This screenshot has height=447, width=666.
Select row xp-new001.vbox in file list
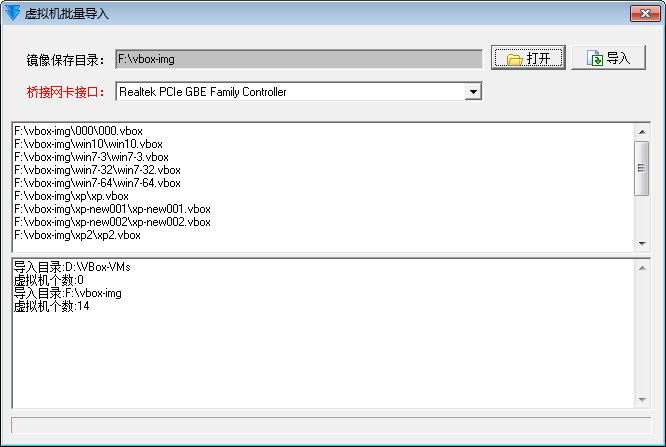[x=112, y=209]
